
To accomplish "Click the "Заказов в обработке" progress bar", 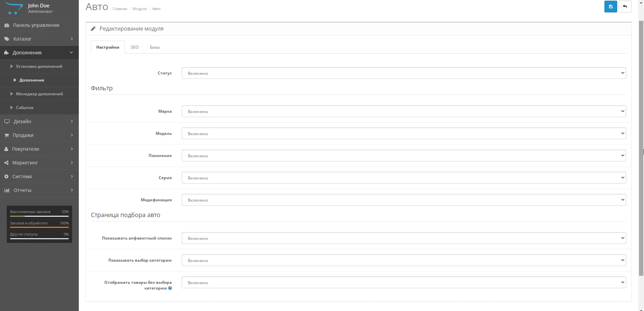I will pos(39,227).
